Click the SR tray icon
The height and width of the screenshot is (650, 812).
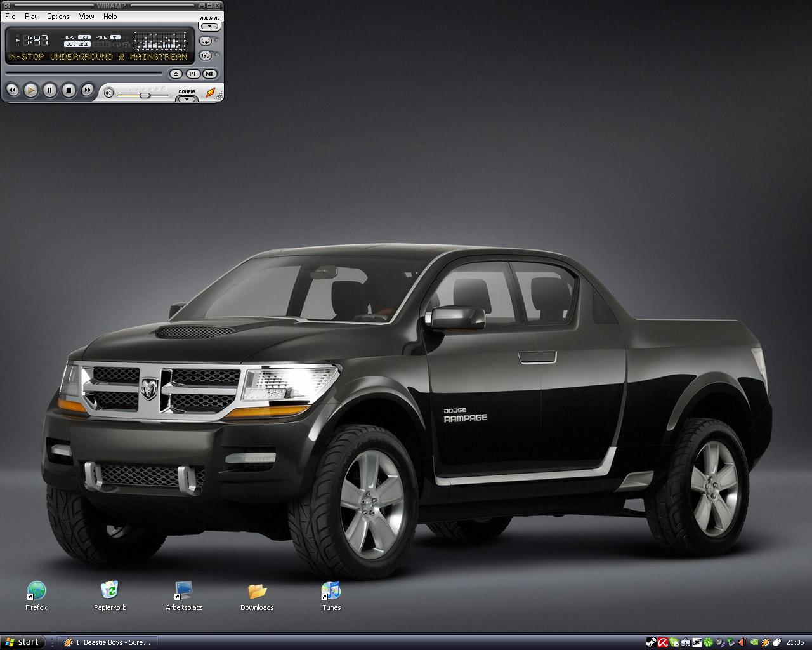686,642
